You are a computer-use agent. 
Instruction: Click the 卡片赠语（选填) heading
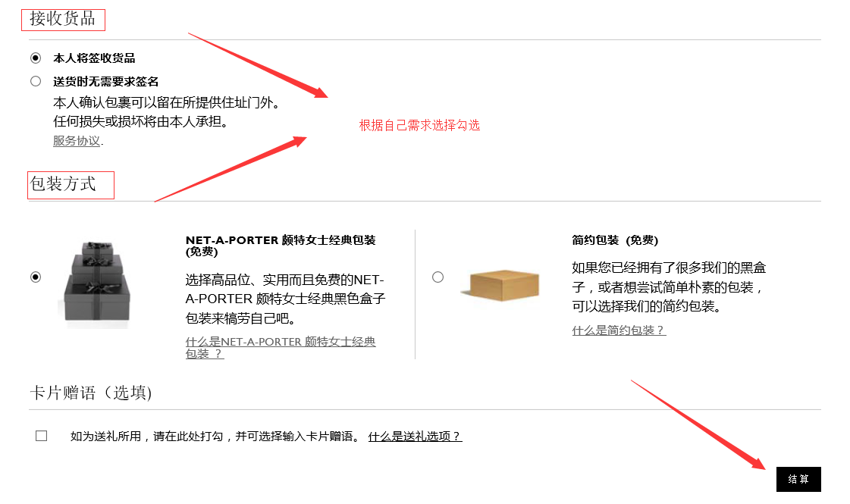[x=90, y=393]
